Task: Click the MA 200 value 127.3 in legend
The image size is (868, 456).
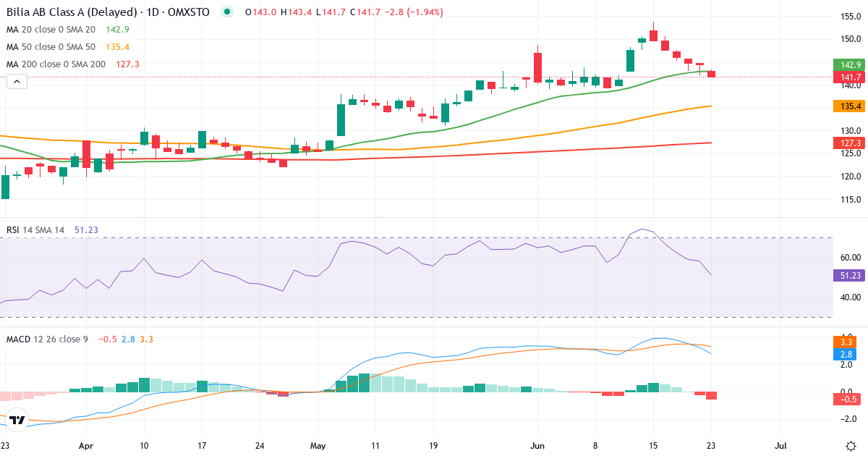Action: [x=128, y=64]
